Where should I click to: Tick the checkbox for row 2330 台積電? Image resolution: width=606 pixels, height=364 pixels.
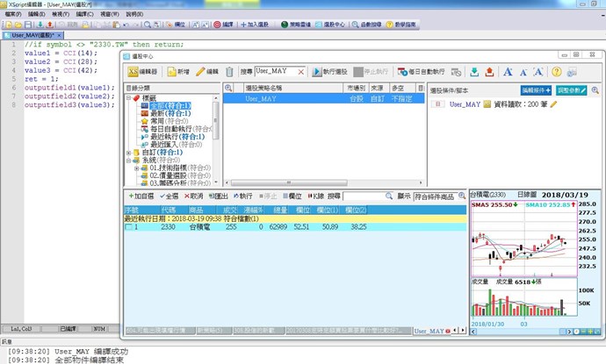point(129,226)
